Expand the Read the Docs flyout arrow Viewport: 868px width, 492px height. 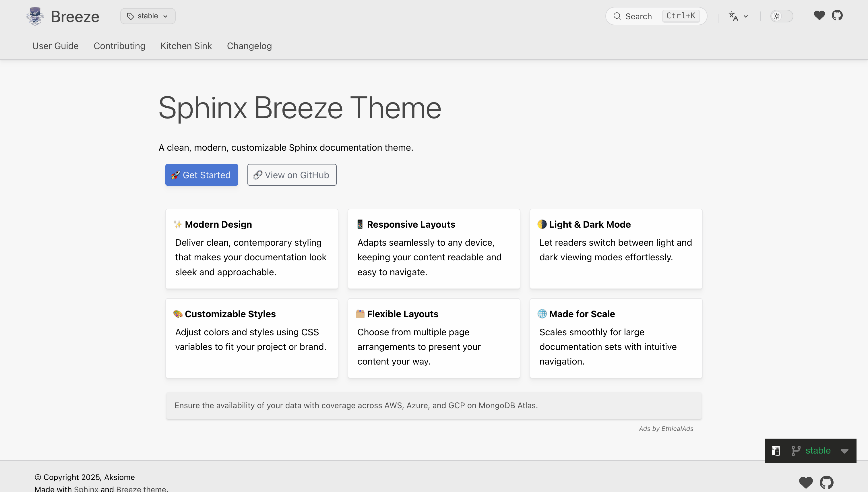pos(844,452)
